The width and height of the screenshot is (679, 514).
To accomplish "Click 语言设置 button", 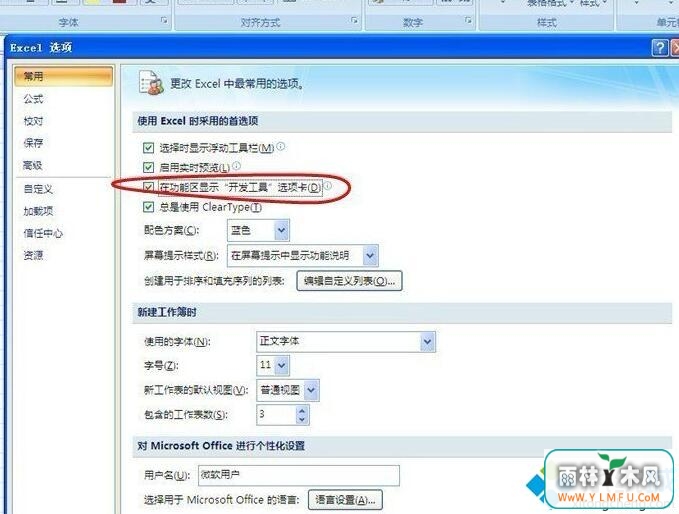I will pos(345,500).
